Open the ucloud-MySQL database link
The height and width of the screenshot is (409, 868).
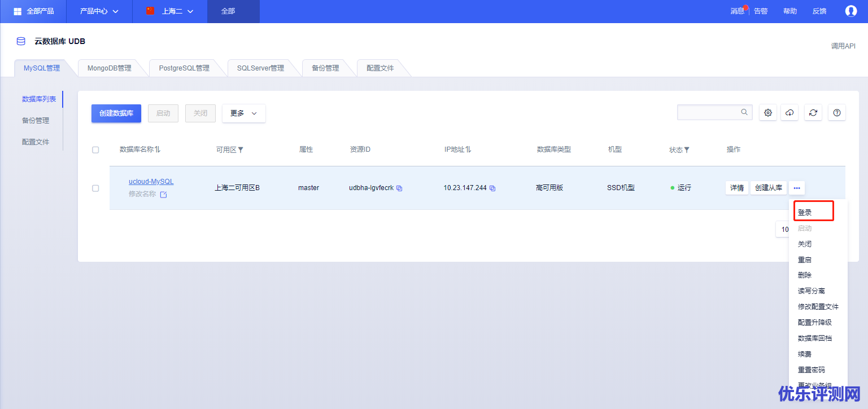[x=151, y=182]
